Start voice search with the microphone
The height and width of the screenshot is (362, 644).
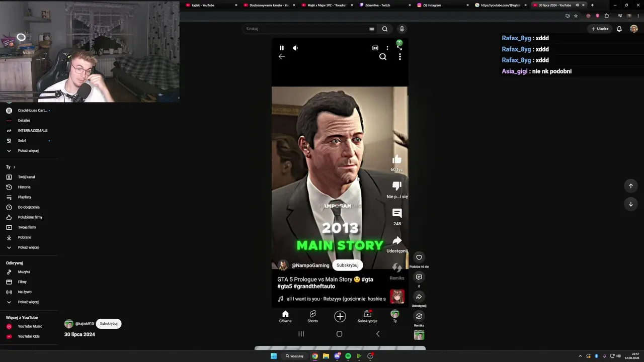[x=401, y=29]
